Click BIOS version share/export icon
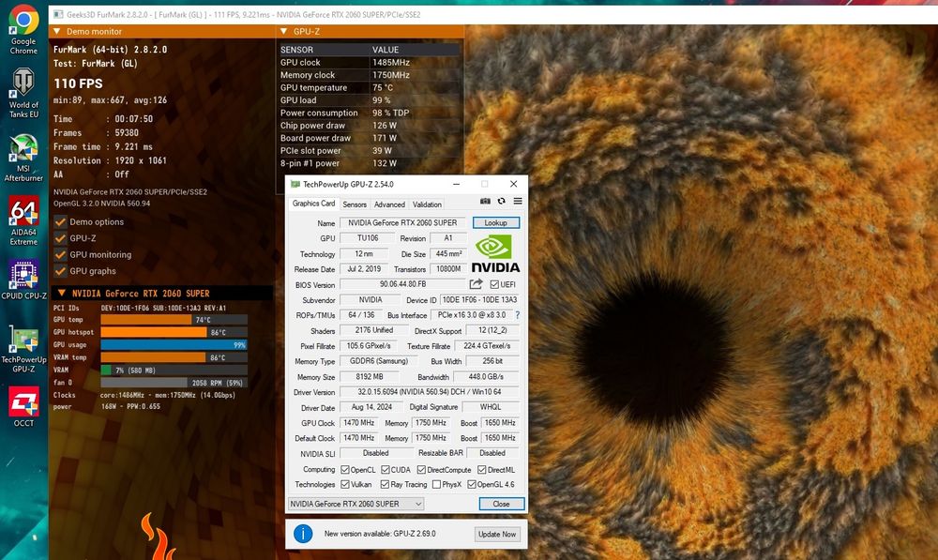 click(x=476, y=284)
